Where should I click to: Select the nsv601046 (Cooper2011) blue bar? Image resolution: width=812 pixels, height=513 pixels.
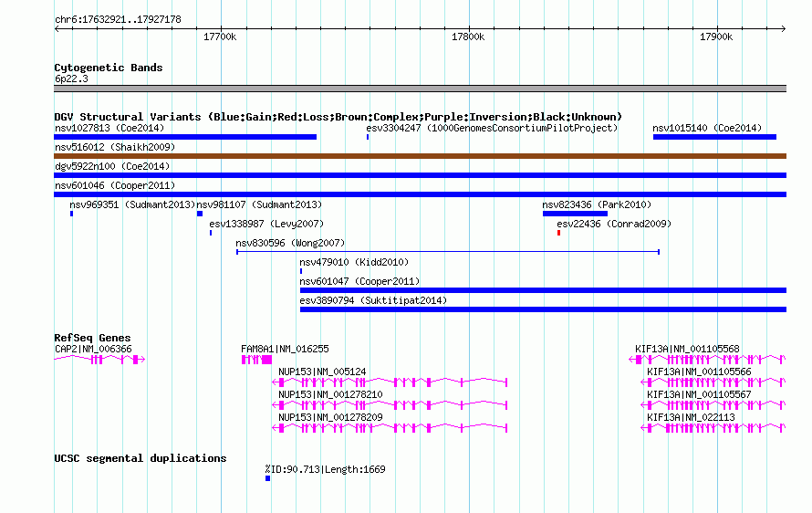[420, 194]
